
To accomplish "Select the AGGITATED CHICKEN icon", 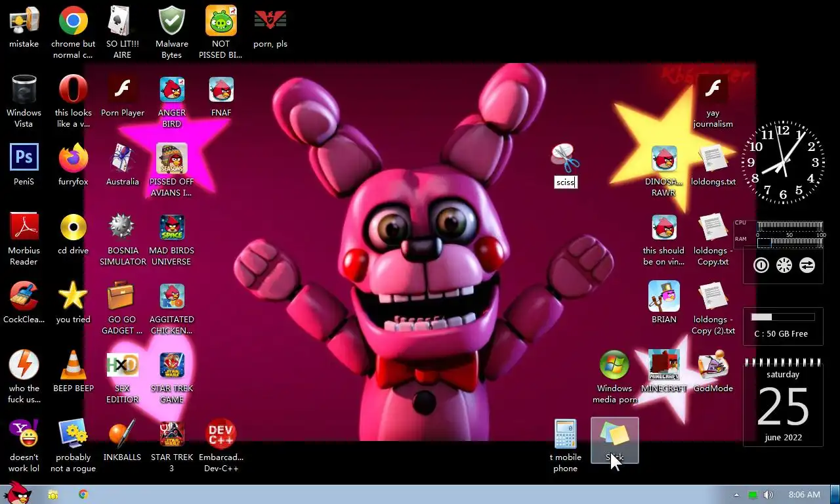I will click(172, 296).
